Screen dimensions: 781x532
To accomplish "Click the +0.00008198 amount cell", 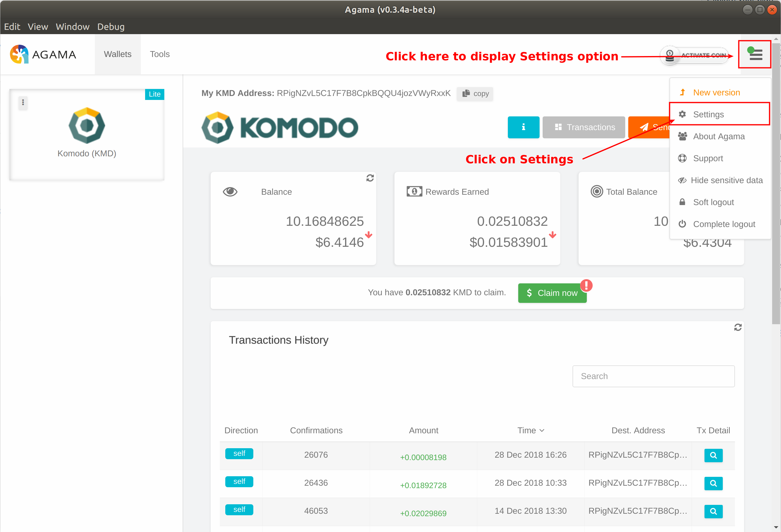I will point(423,457).
